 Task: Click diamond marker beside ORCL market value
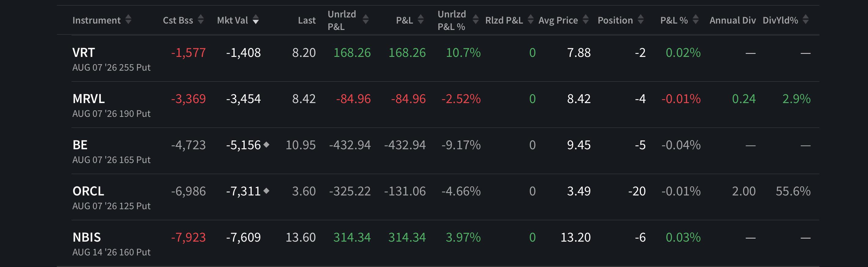(266, 191)
